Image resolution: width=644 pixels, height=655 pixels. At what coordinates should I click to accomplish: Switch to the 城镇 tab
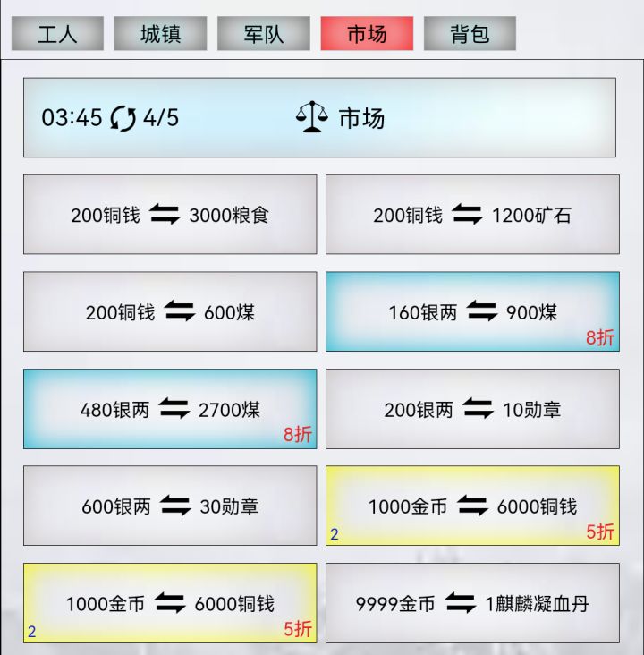click(x=160, y=33)
